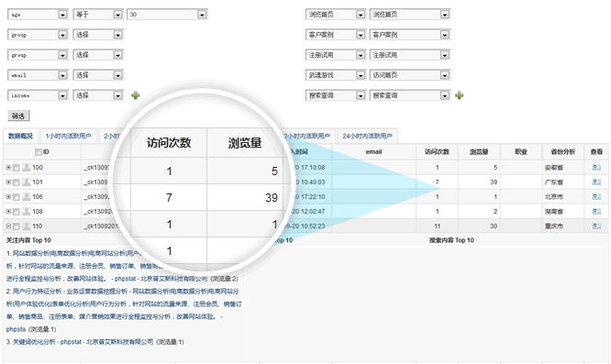This screenshot has width=611, height=364.
Task: Open the left 注册试用 dropdown
Action: click(336, 55)
